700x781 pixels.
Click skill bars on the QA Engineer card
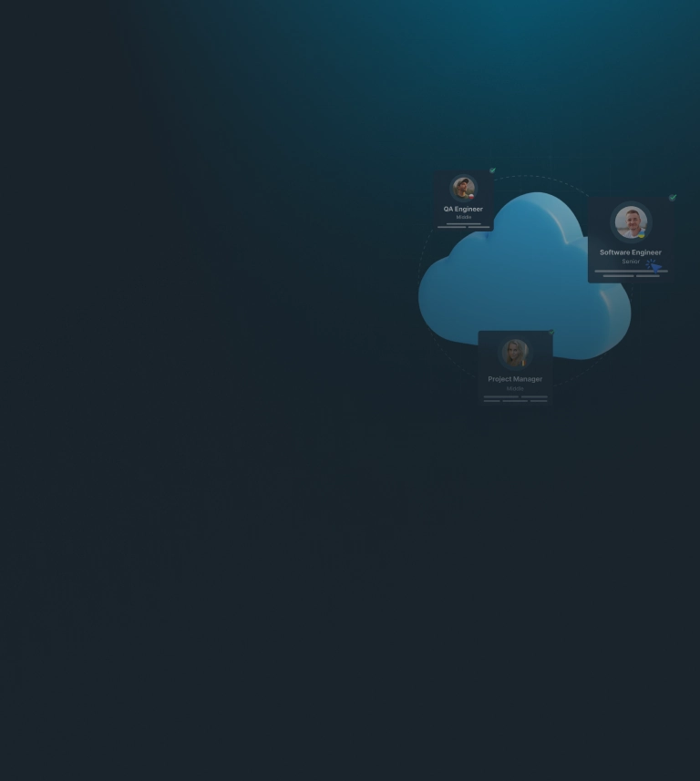pyautogui.click(x=463, y=225)
